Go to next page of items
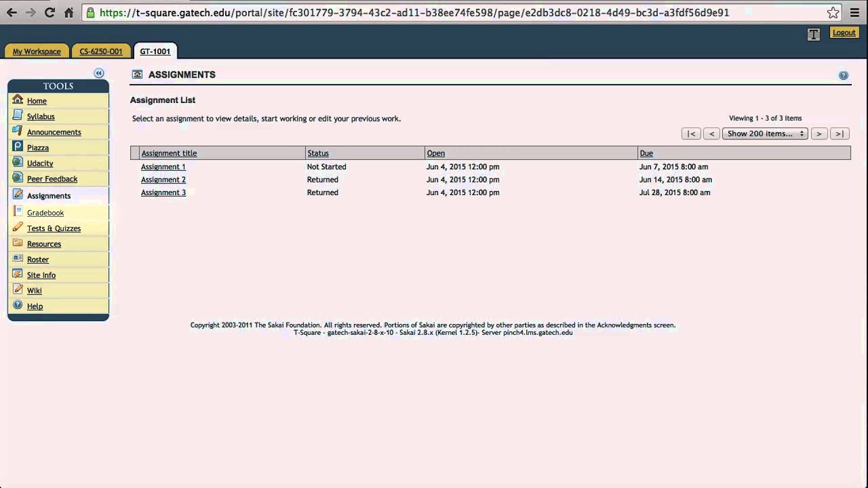Image resolution: width=868 pixels, height=488 pixels. (x=818, y=134)
